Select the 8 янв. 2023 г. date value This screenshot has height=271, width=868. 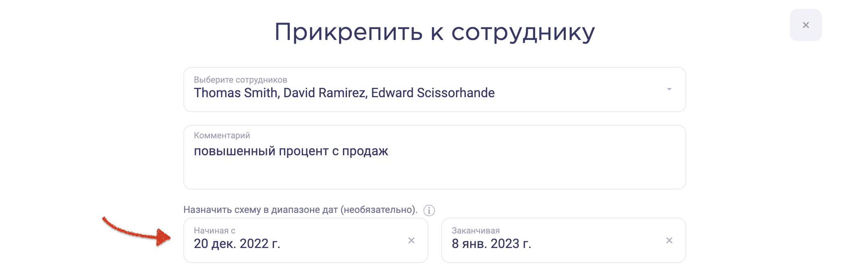coord(492,244)
